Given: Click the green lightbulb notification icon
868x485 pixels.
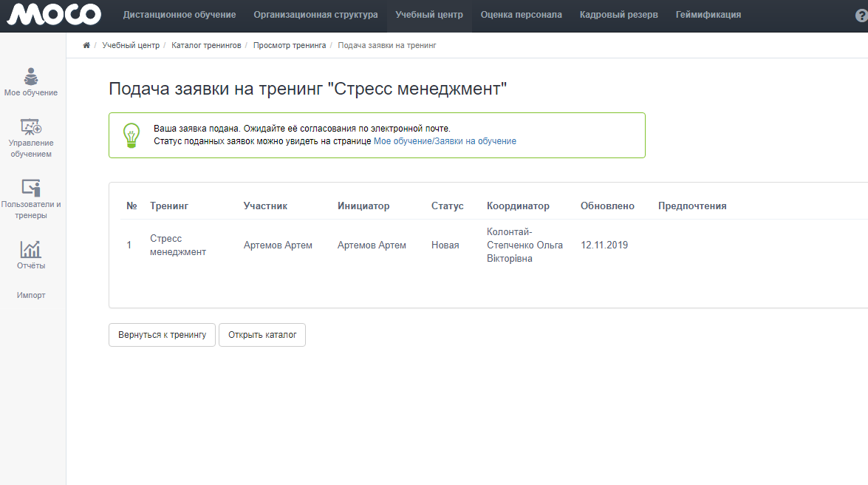Looking at the screenshot, I should pyautogui.click(x=131, y=135).
